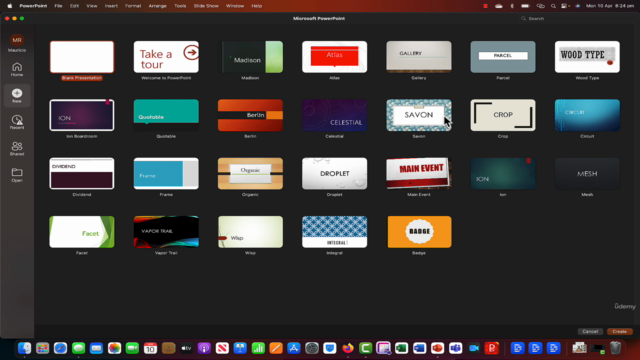
Task: Click the battery status icon
Action: (x=525, y=6)
